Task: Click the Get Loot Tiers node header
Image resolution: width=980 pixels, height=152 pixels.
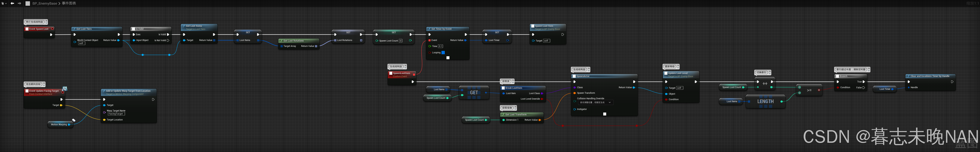Action: click(97, 29)
